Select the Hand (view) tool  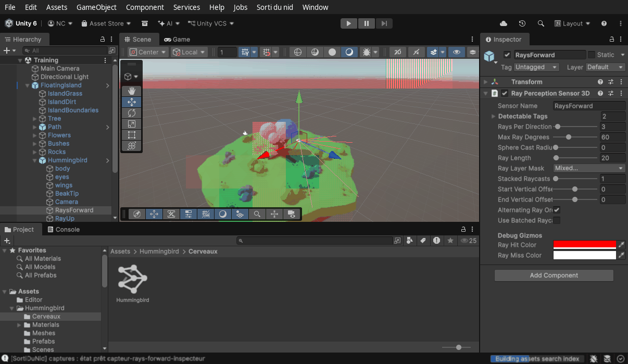(x=131, y=91)
